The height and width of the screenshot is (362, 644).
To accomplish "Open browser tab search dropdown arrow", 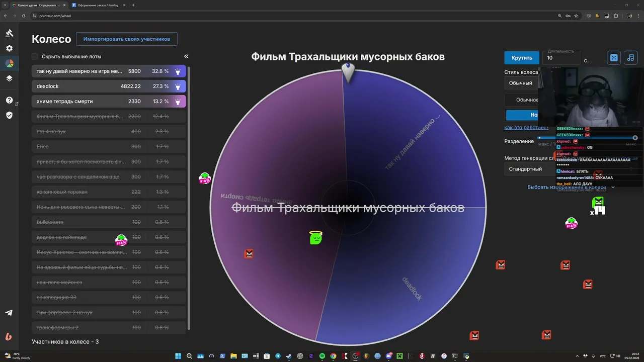I will [6, 5].
